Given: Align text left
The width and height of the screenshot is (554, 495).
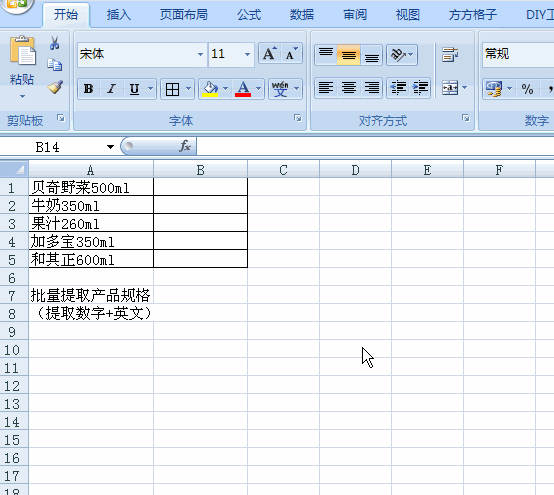Looking at the screenshot, I should pos(325,88).
